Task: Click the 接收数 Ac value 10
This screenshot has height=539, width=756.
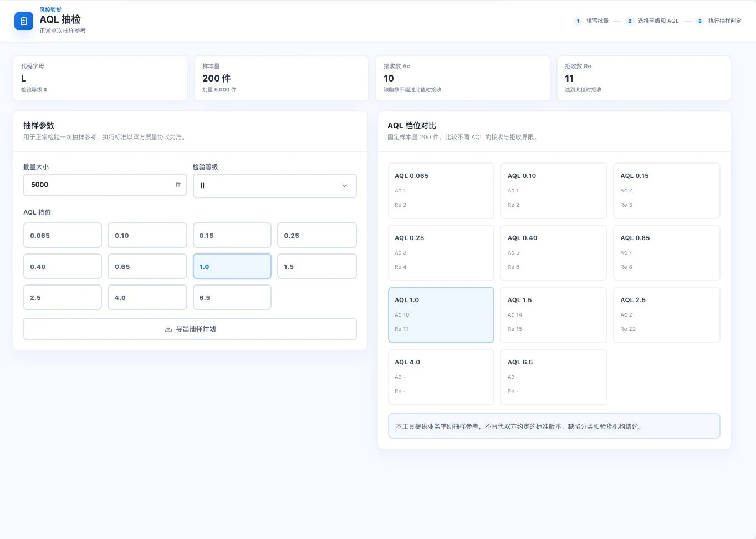Action: (389, 78)
